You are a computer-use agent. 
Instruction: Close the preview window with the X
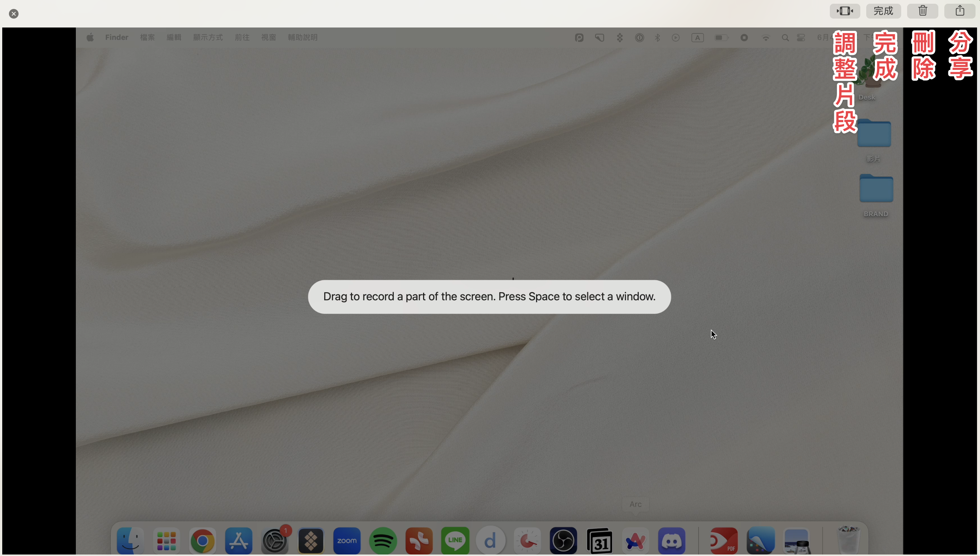tap(14, 14)
